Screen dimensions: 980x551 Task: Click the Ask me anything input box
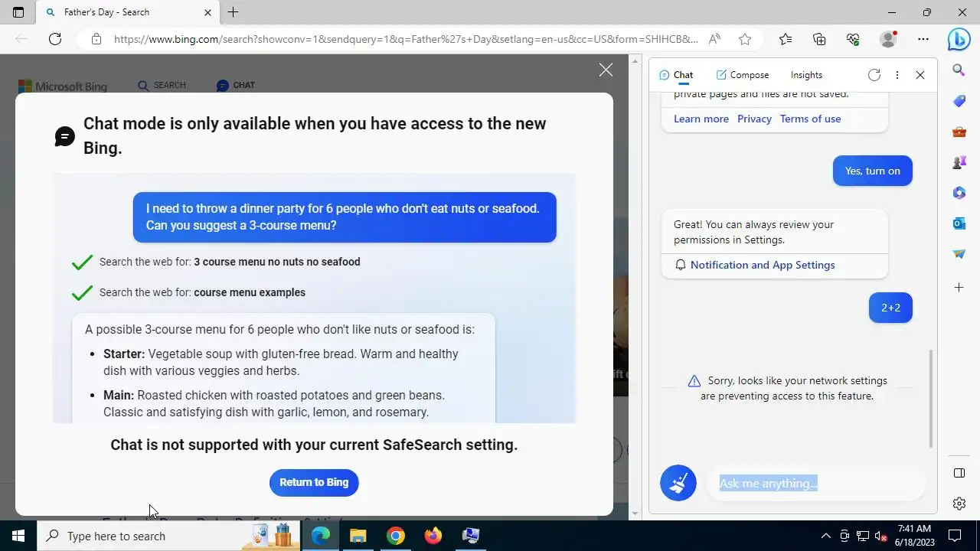(815, 483)
